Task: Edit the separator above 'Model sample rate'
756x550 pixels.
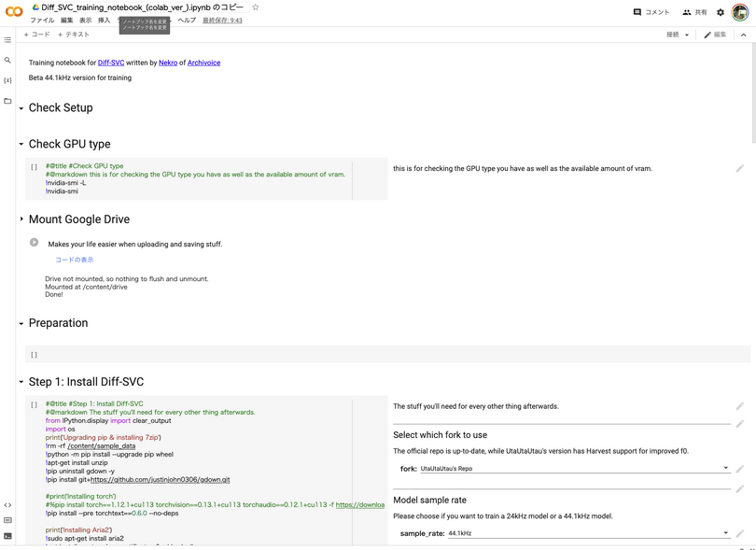Action: coord(740,489)
